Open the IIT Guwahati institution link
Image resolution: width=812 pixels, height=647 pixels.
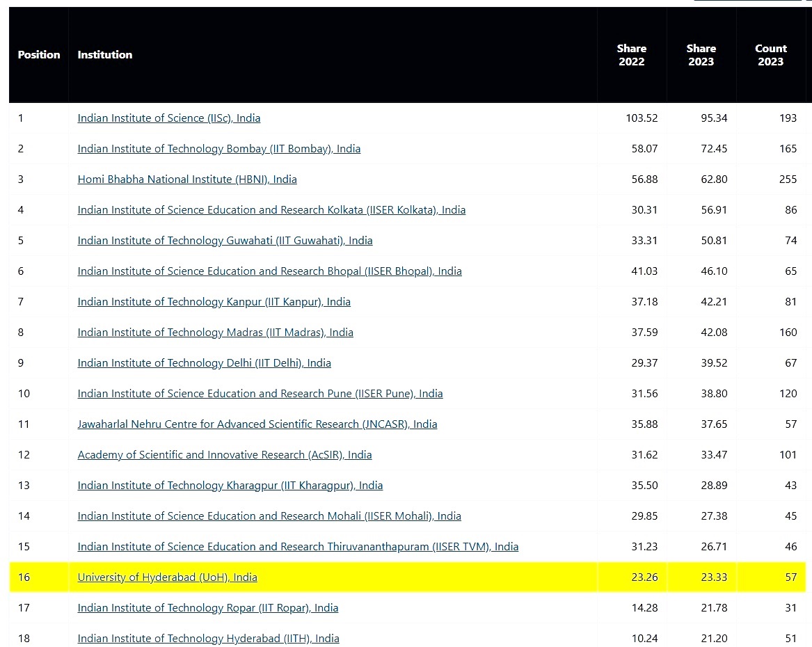225,240
